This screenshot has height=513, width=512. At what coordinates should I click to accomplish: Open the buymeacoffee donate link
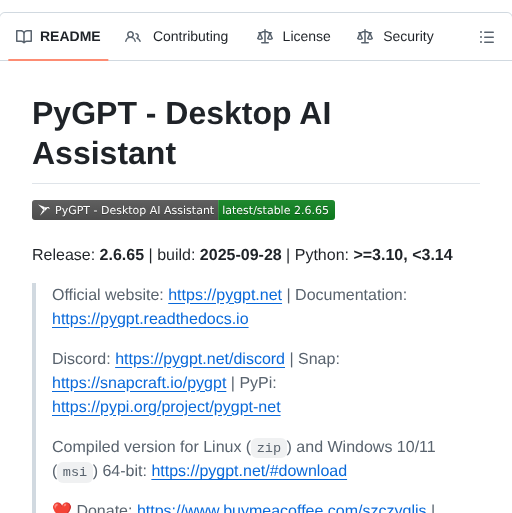click(282, 508)
